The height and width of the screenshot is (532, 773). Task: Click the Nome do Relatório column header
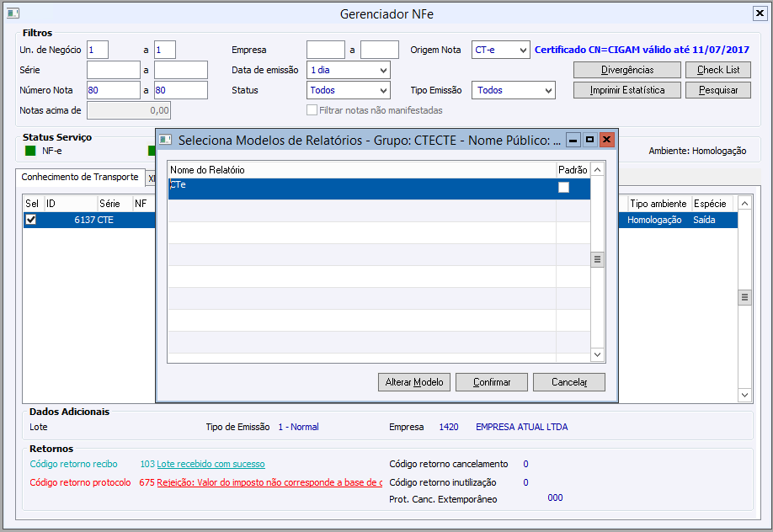point(362,170)
